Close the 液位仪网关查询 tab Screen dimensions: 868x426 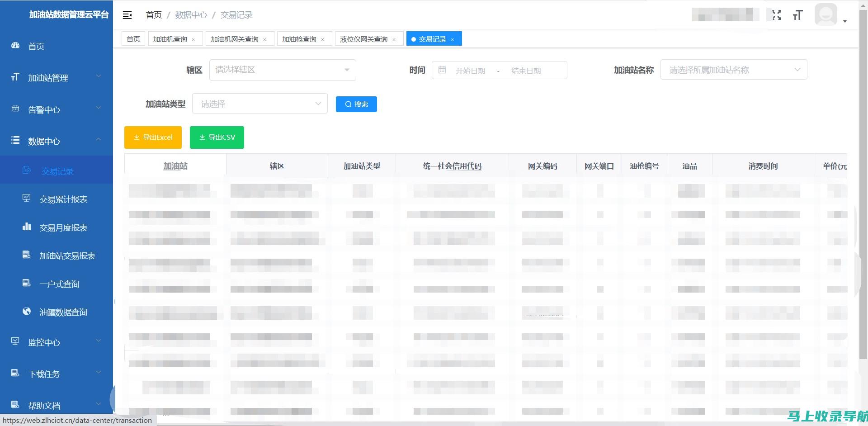394,40
